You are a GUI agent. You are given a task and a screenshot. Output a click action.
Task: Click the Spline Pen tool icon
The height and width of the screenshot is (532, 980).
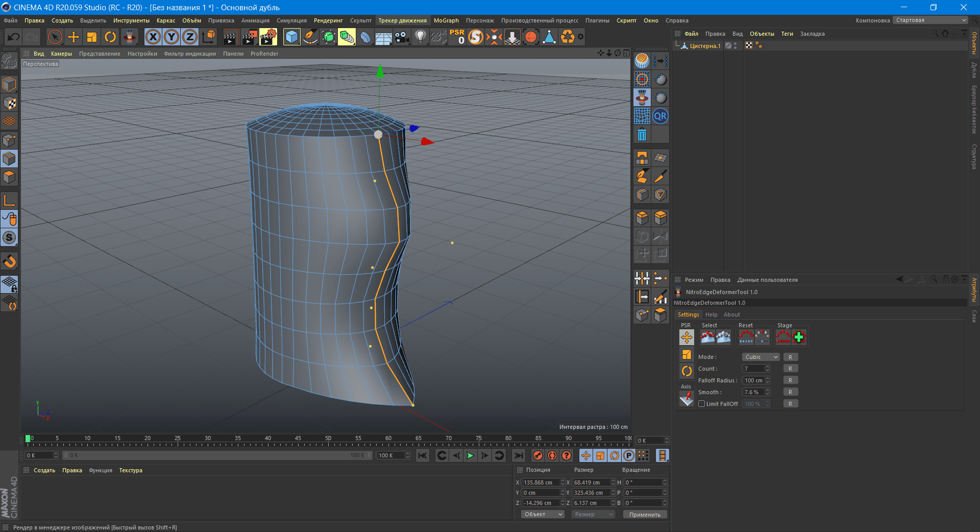(x=310, y=37)
